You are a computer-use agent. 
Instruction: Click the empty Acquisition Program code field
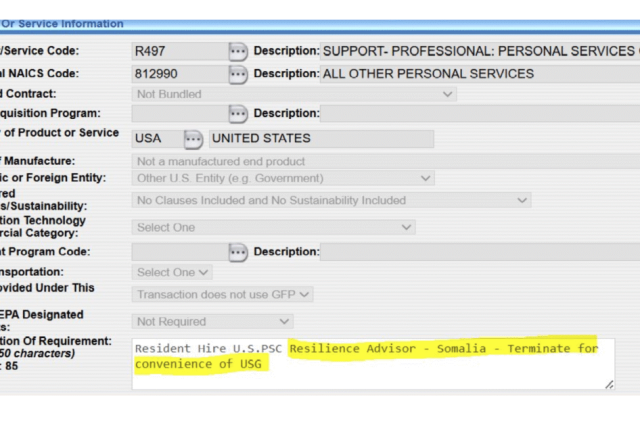180,113
